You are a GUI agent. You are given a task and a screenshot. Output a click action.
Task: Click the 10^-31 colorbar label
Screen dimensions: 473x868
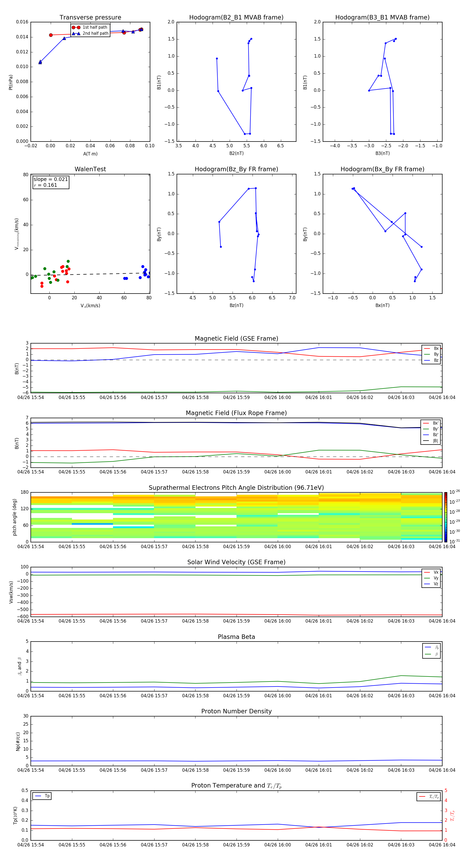point(455,542)
